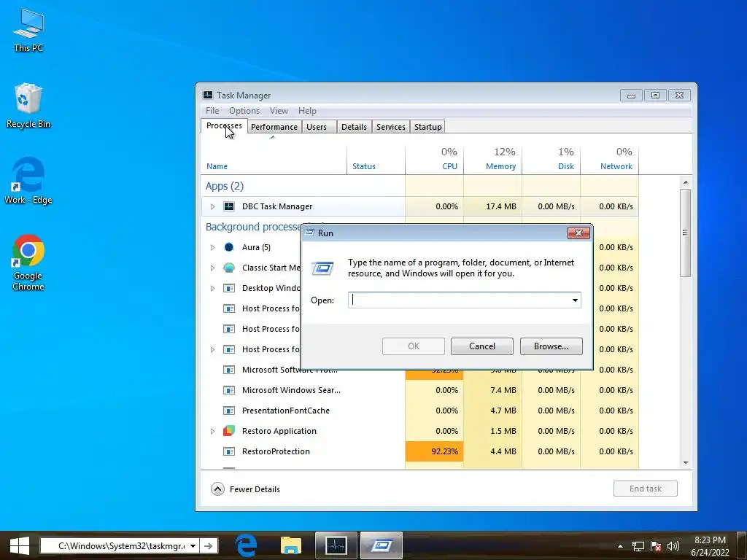Click the Run dialog program icon
747x560 pixels.
click(x=322, y=268)
